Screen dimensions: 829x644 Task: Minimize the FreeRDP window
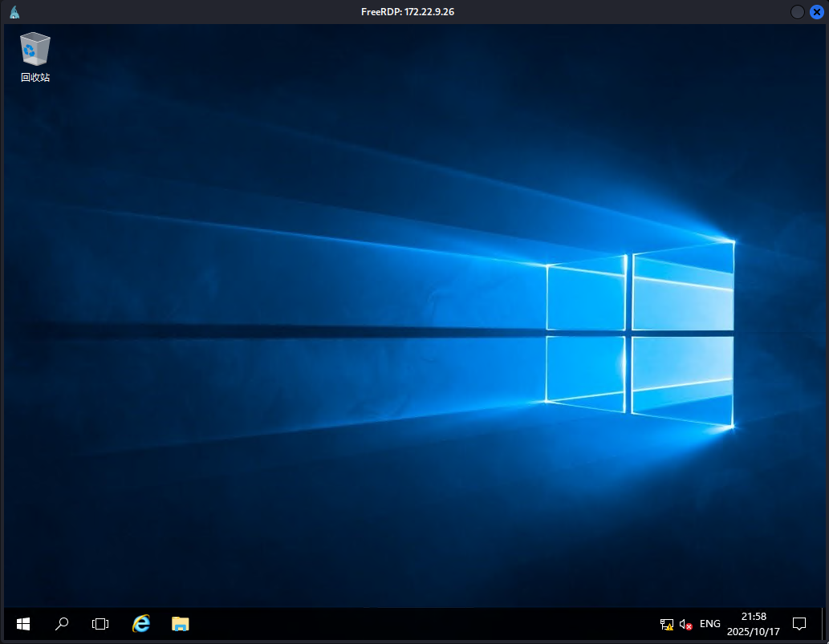(798, 12)
